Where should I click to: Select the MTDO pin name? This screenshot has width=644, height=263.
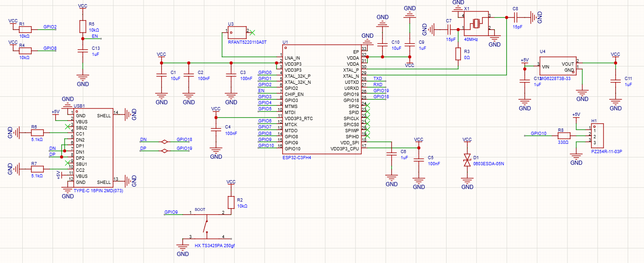[291, 131]
